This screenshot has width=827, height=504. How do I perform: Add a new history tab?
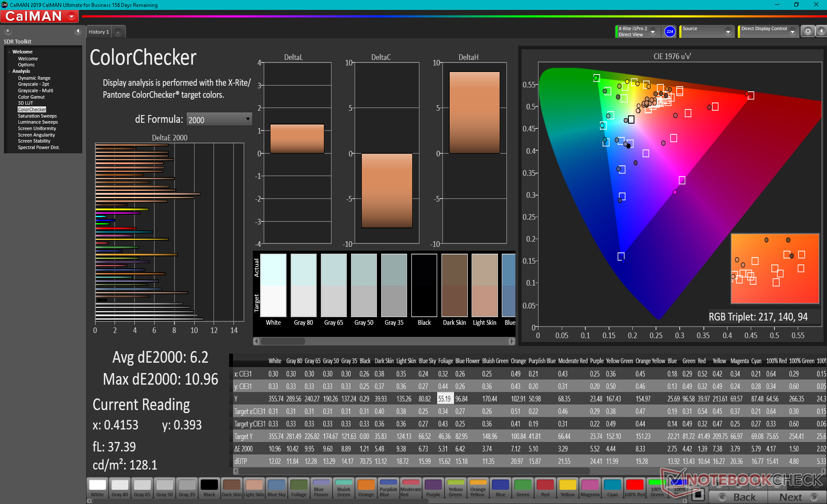(118, 32)
